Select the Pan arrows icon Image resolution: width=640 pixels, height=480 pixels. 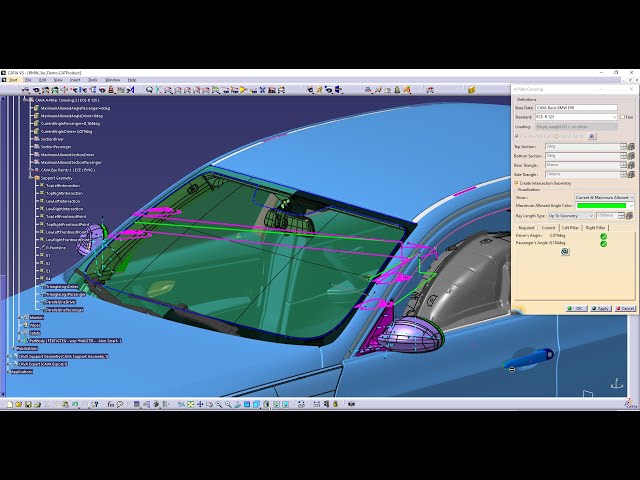coord(200,404)
